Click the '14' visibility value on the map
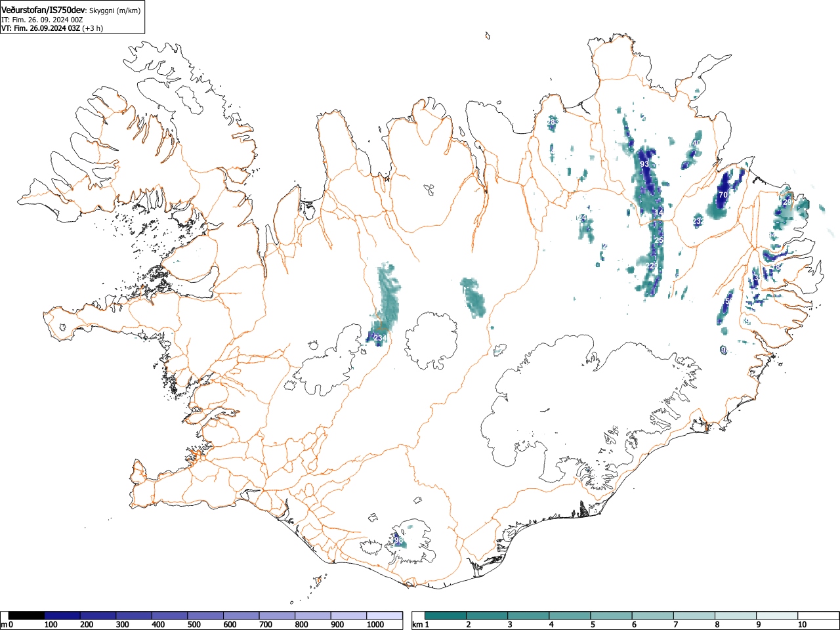Screen dimensions: 840x630 (x=659, y=213)
